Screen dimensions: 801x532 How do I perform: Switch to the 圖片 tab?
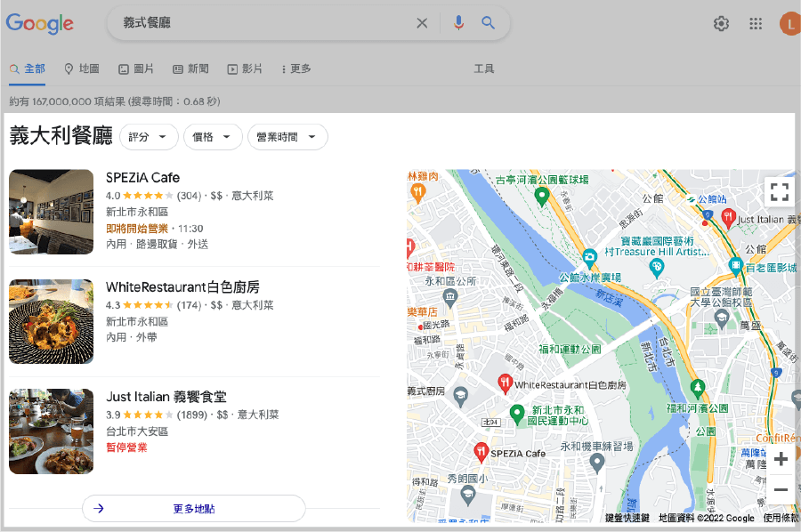136,69
